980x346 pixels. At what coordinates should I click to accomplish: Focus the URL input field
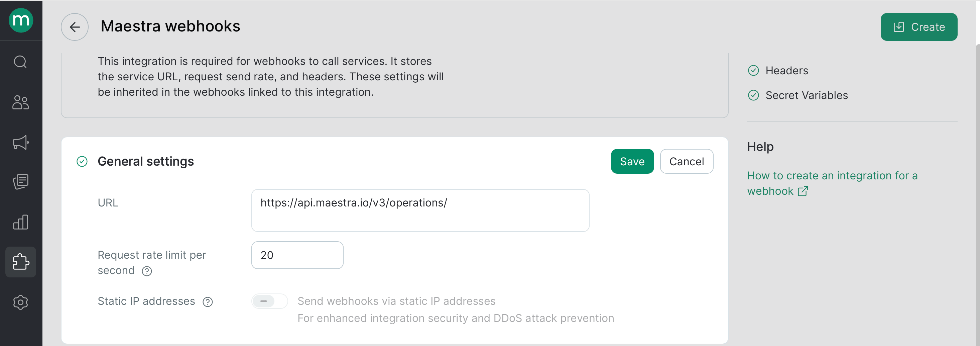(x=420, y=210)
